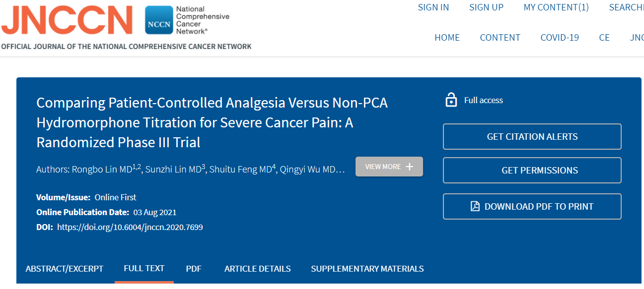Open the Full Text tab
Viewport: 644px width, 289px height.
coord(144,268)
